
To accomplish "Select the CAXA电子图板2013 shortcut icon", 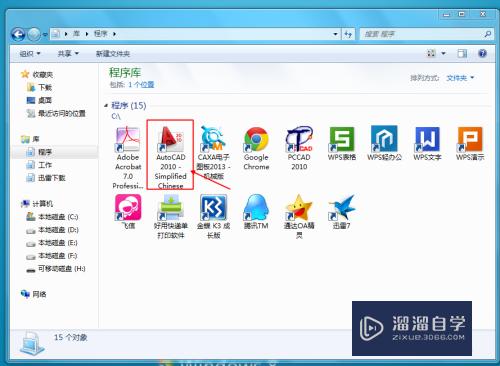I will [213, 139].
